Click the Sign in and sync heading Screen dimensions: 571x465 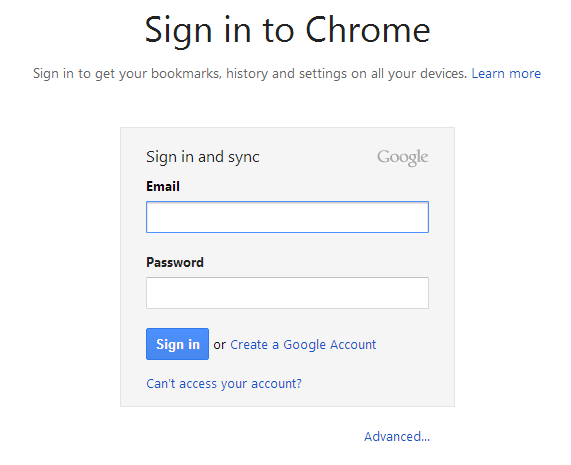203,157
